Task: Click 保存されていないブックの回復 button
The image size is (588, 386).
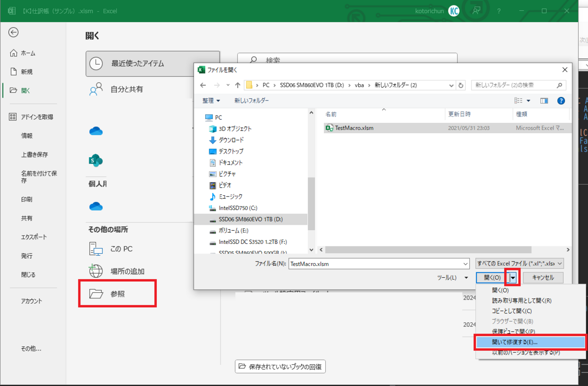Action: tap(280, 366)
